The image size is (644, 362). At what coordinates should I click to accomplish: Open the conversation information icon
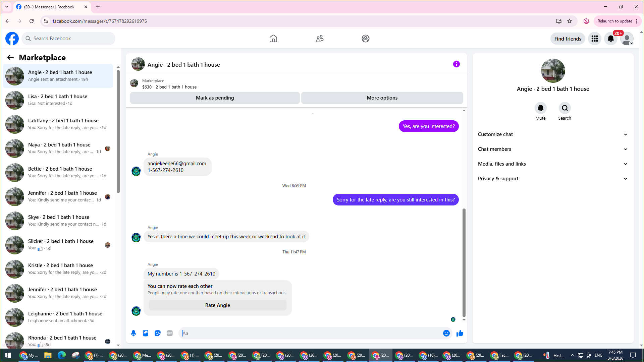click(x=456, y=64)
